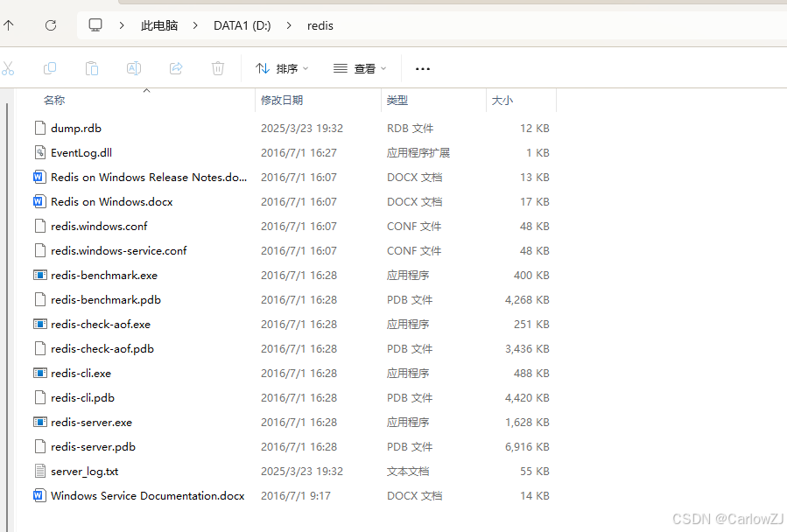Click the redis-server.exe application icon

point(40,422)
